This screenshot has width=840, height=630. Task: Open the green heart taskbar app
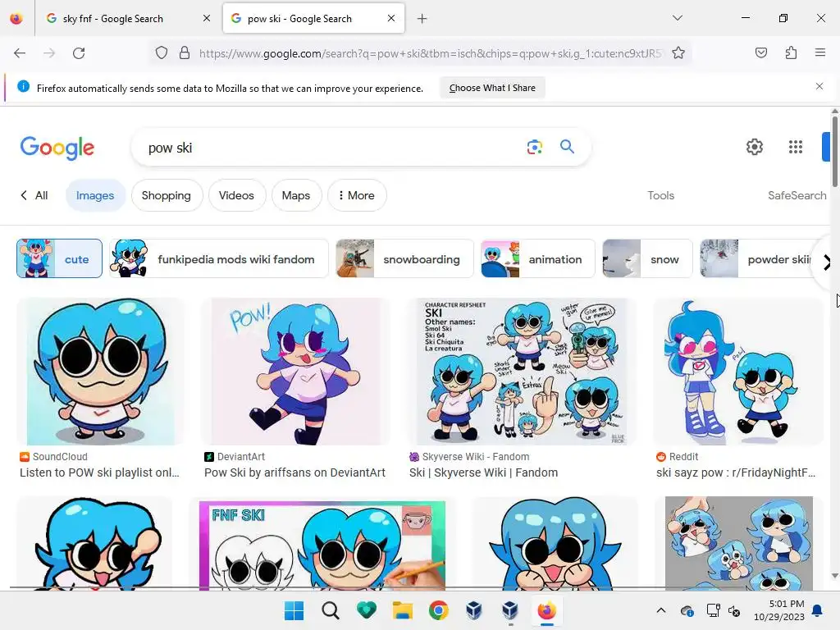[x=367, y=610]
